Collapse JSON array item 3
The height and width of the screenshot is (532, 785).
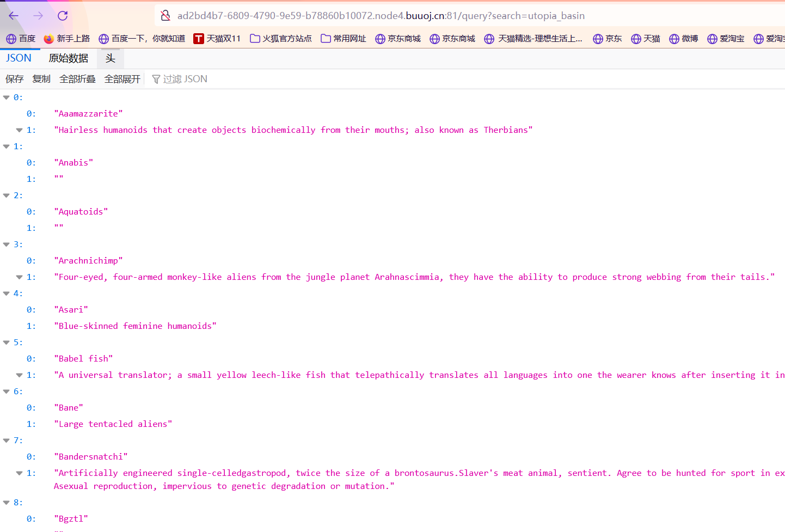pos(7,244)
